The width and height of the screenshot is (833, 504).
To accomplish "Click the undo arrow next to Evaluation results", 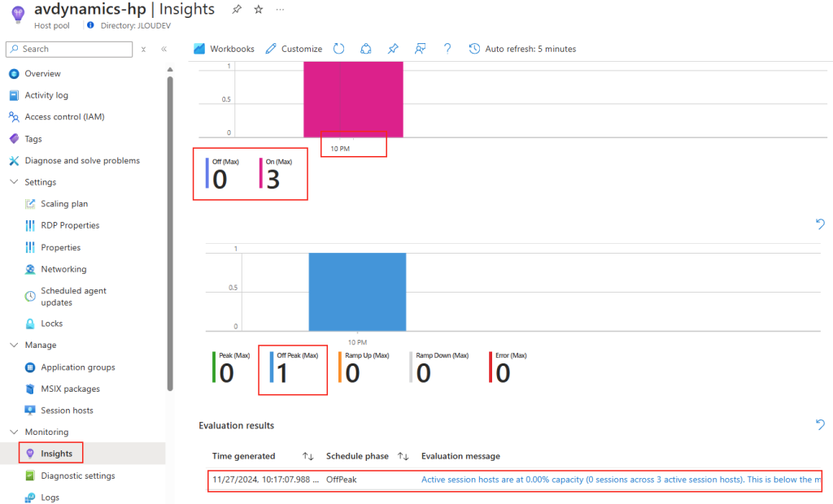I will click(x=820, y=424).
